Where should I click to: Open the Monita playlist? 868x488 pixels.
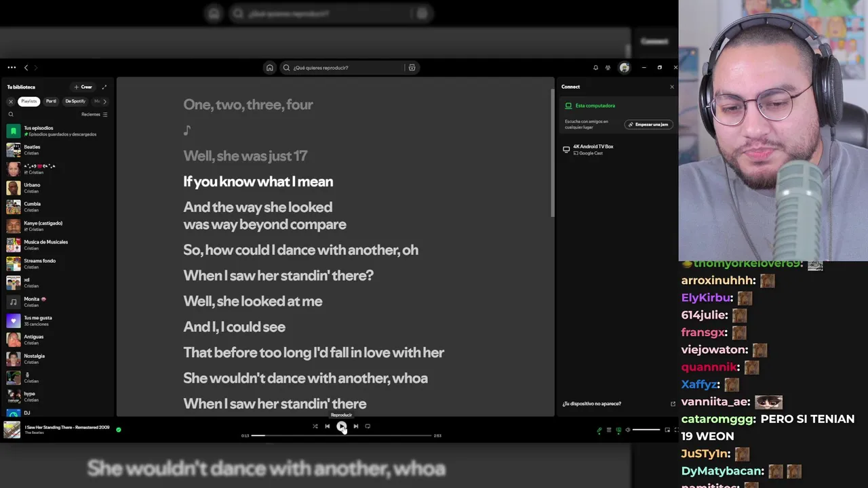(58, 302)
